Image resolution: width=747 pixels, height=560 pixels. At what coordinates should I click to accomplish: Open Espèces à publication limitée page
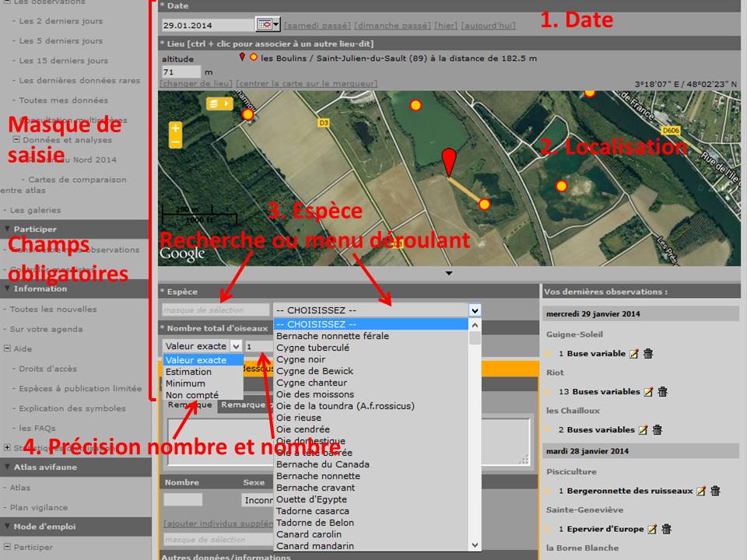80,389
